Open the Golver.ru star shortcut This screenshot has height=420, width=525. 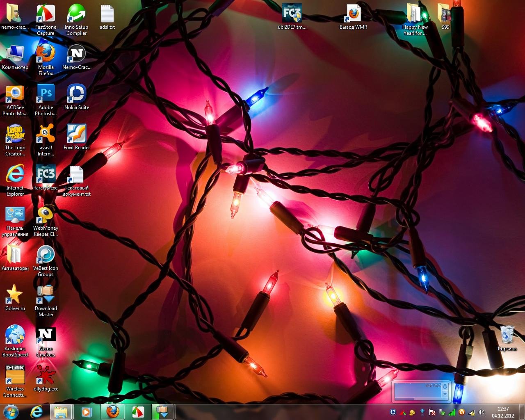coord(15,299)
